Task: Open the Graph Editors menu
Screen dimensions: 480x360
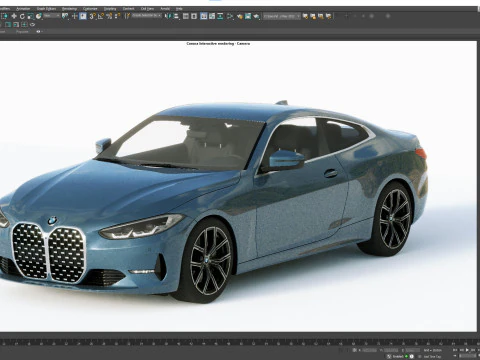Action: pos(46,9)
